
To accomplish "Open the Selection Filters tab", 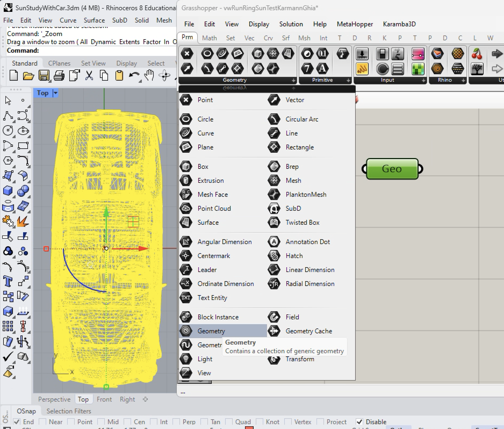I will (69, 411).
